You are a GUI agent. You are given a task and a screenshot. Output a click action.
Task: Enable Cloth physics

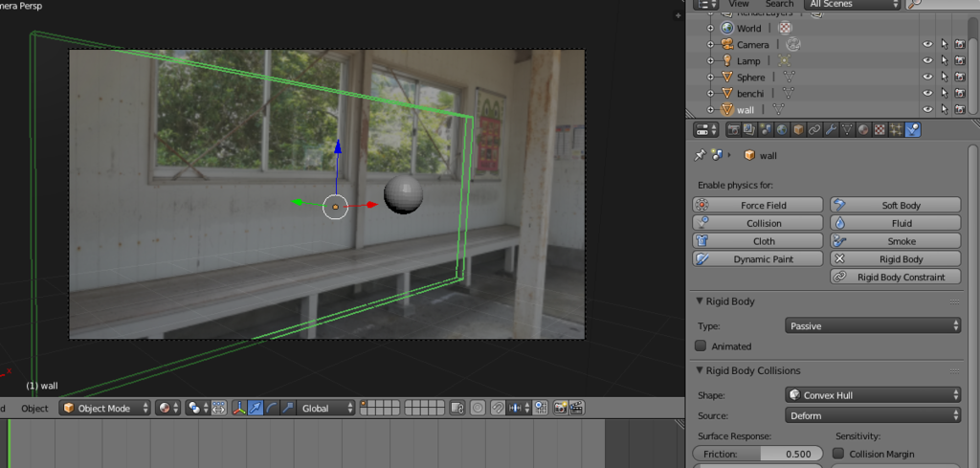[758, 241]
